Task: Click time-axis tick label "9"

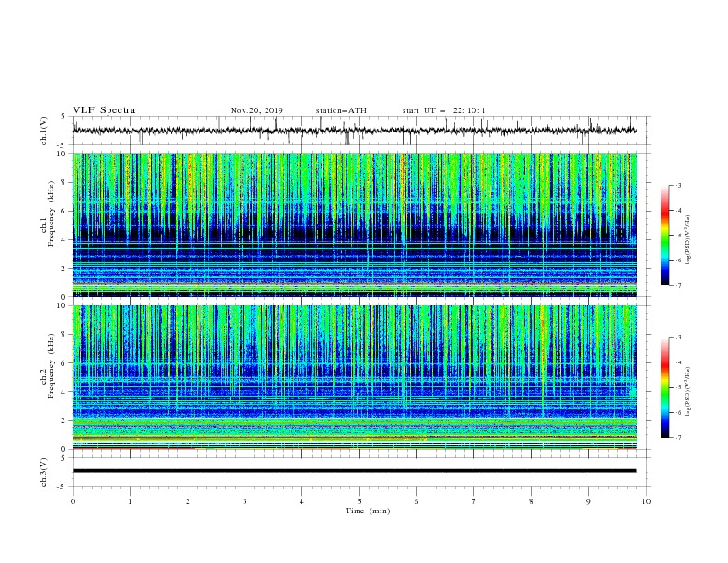Action: [x=588, y=501]
